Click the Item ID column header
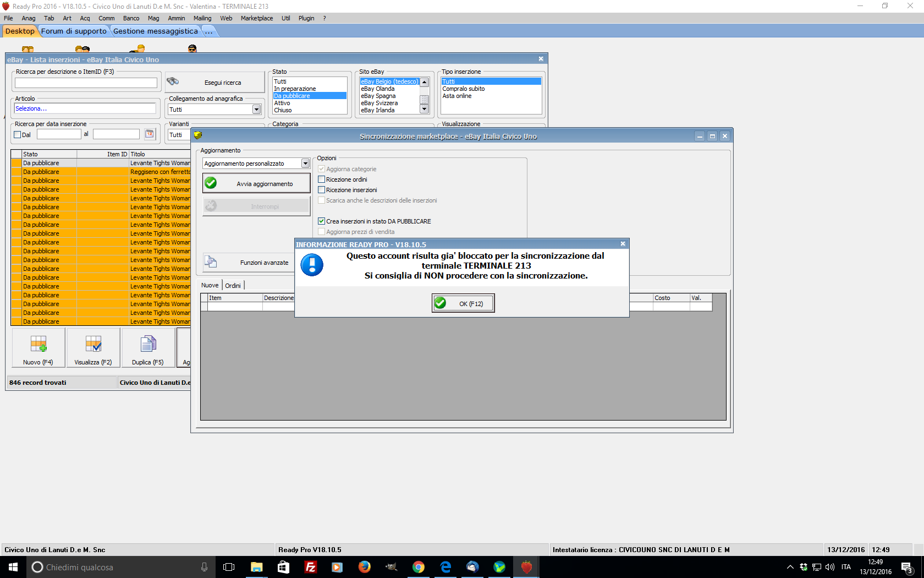Viewport: 924px width, 578px height. (x=102, y=154)
